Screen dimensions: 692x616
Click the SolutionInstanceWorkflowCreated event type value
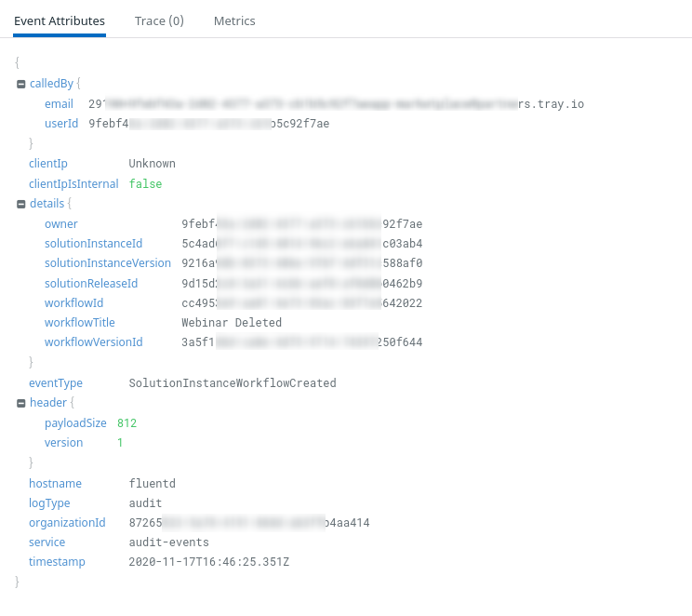click(233, 383)
